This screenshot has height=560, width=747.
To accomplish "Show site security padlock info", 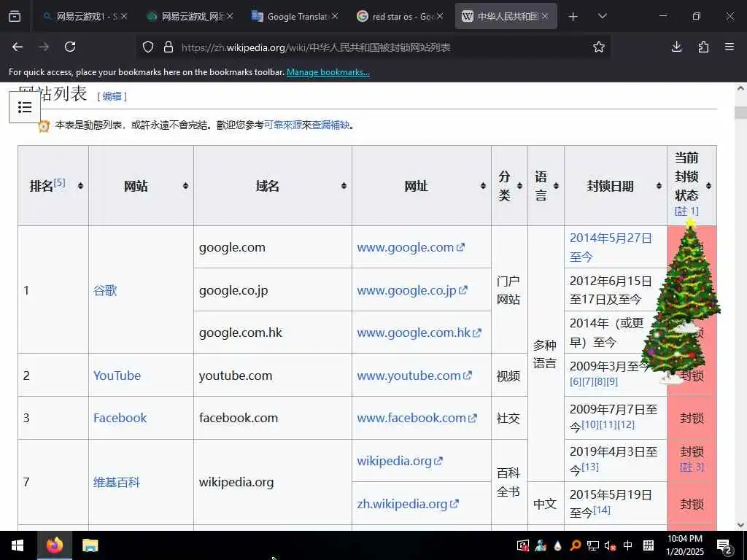I will pos(169,47).
